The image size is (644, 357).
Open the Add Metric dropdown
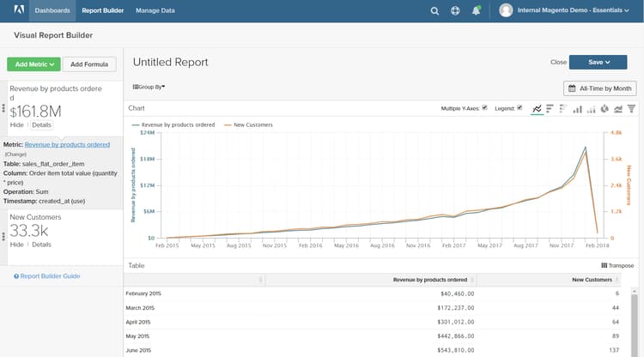[33, 64]
